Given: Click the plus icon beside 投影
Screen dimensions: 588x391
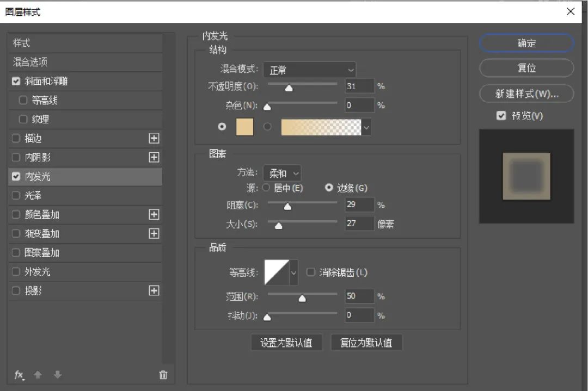Looking at the screenshot, I should pos(154,291).
